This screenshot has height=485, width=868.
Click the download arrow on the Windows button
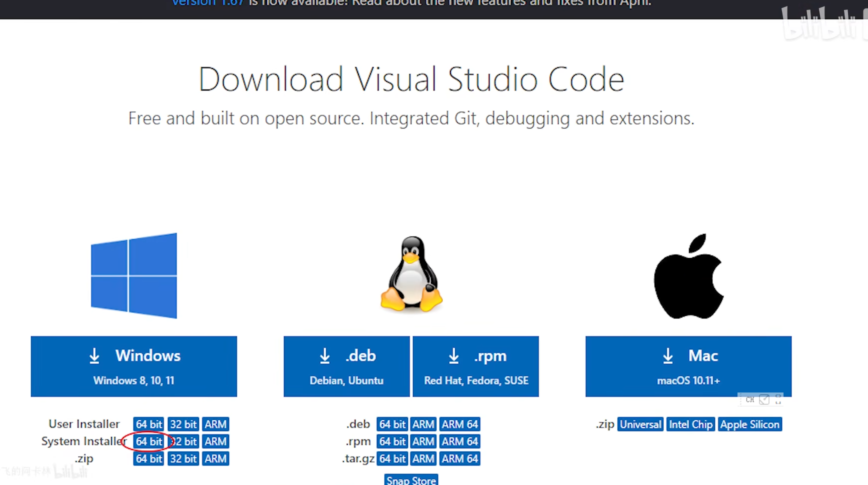(x=94, y=355)
